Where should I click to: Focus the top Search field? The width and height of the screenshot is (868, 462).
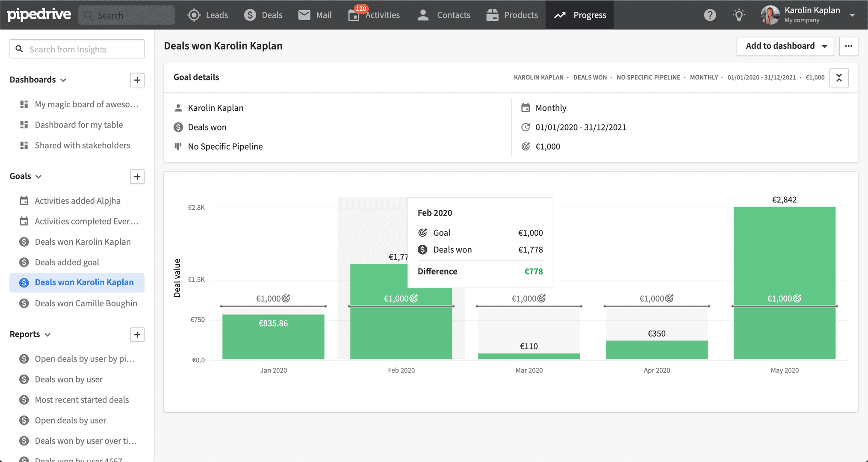click(x=127, y=15)
